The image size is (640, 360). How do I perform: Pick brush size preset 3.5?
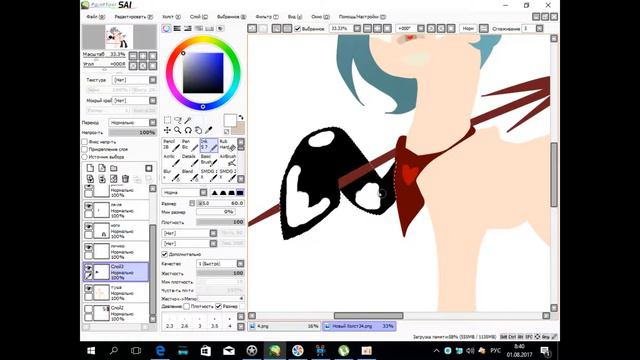215,323
